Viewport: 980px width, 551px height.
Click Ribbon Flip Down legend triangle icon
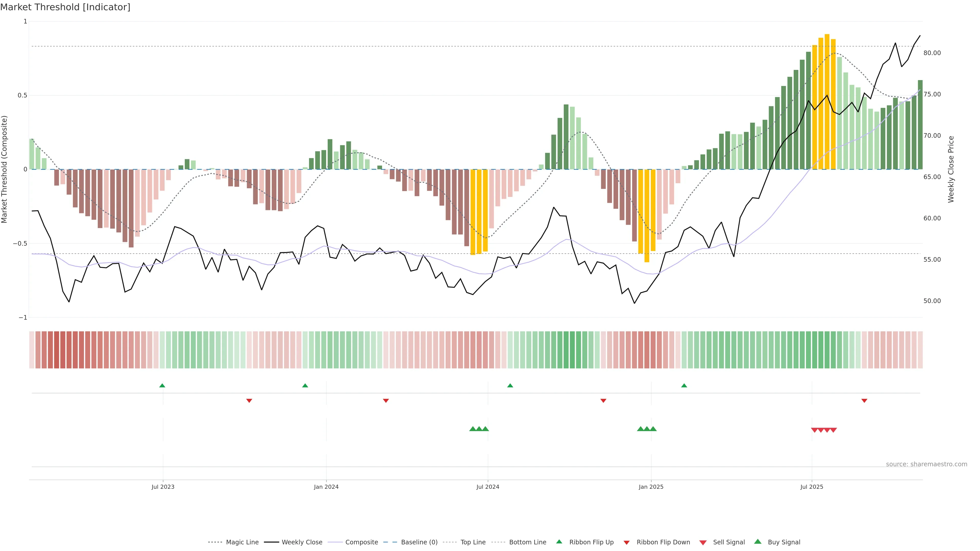627,543
